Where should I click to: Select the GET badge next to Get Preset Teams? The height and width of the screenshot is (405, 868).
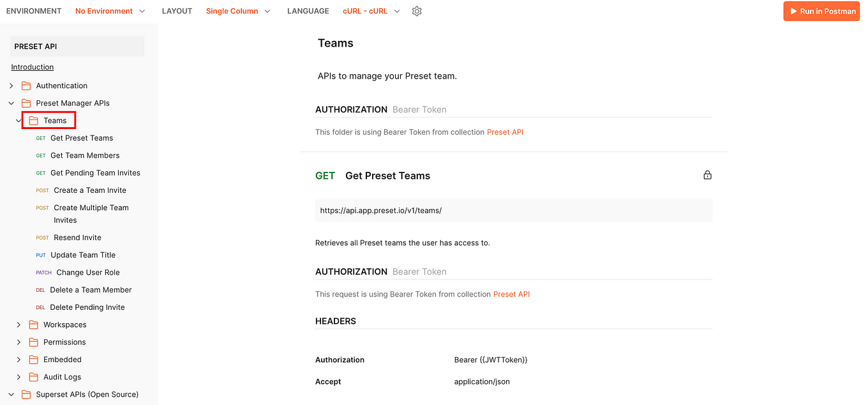325,175
